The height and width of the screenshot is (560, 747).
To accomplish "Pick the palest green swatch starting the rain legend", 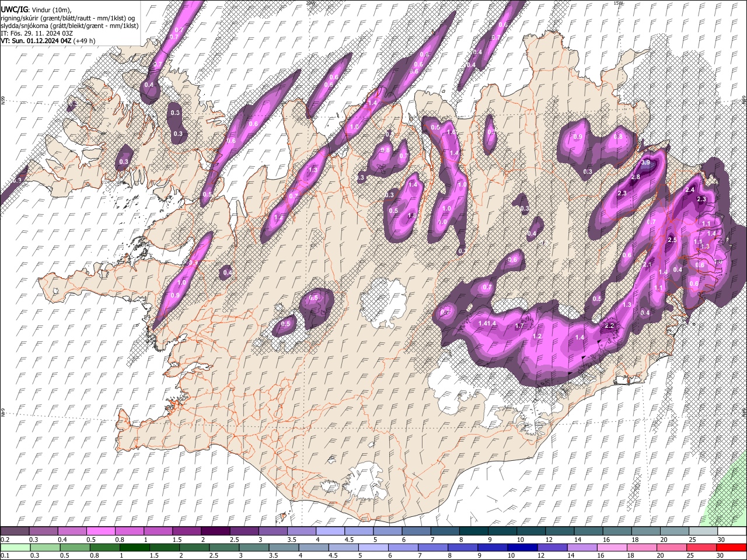I will tap(15, 547).
